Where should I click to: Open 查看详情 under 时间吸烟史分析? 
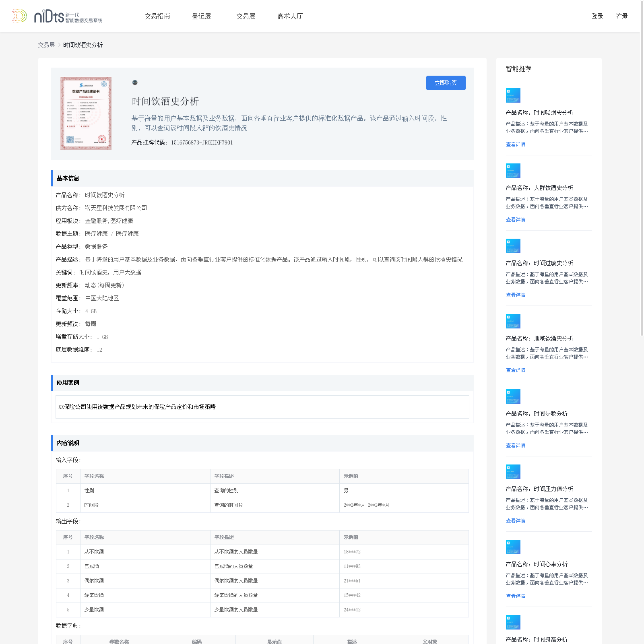(x=516, y=144)
